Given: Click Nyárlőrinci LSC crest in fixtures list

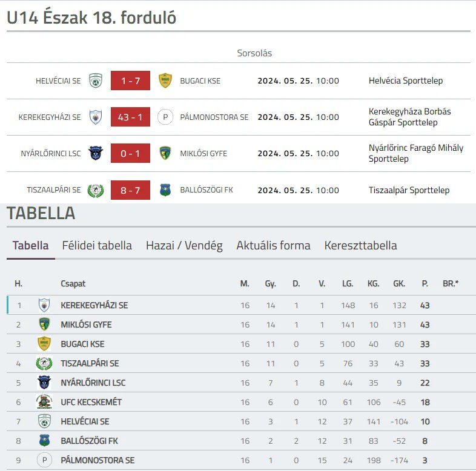Looking at the screenshot, I should 95,153.
